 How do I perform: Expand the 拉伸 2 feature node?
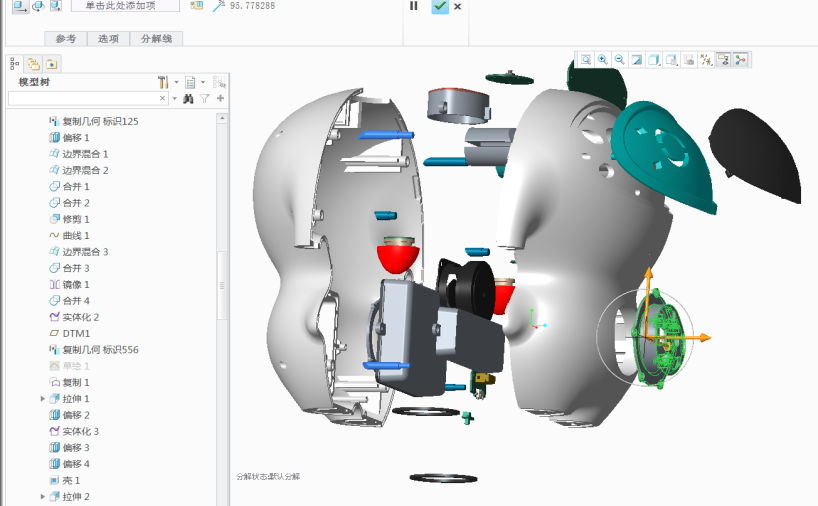pos(43,497)
